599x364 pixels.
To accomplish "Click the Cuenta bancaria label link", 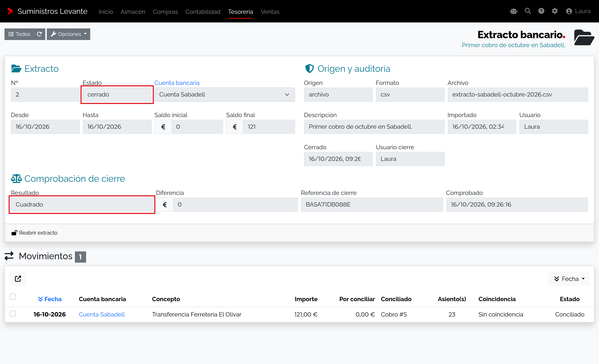I will pos(177,83).
